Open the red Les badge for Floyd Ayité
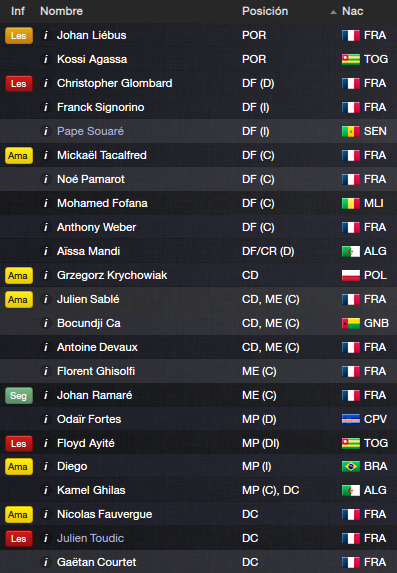 (x=19, y=444)
